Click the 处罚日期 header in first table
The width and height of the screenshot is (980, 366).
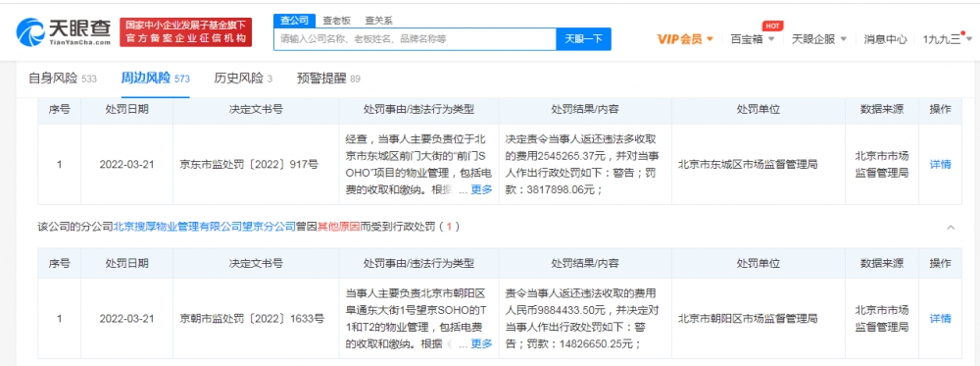click(126, 110)
